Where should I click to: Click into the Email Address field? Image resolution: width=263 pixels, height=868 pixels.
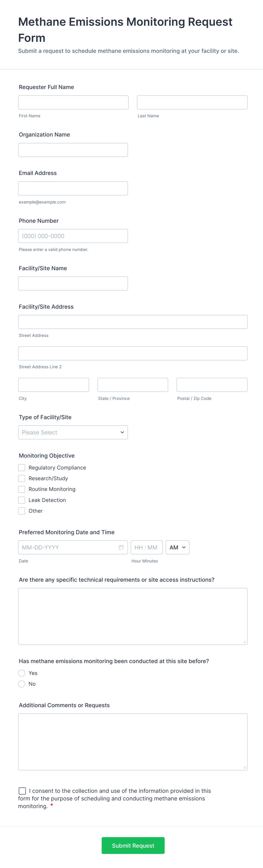pyautogui.click(x=73, y=188)
